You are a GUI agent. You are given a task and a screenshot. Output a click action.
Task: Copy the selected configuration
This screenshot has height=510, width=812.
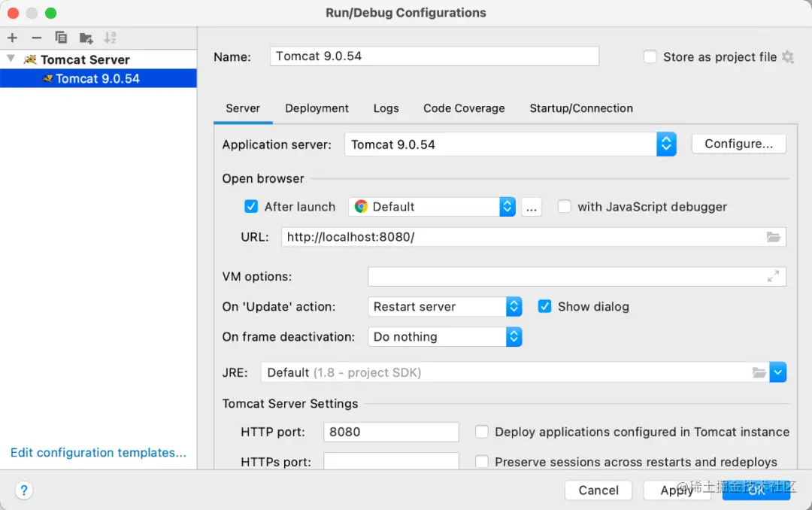tap(61, 38)
